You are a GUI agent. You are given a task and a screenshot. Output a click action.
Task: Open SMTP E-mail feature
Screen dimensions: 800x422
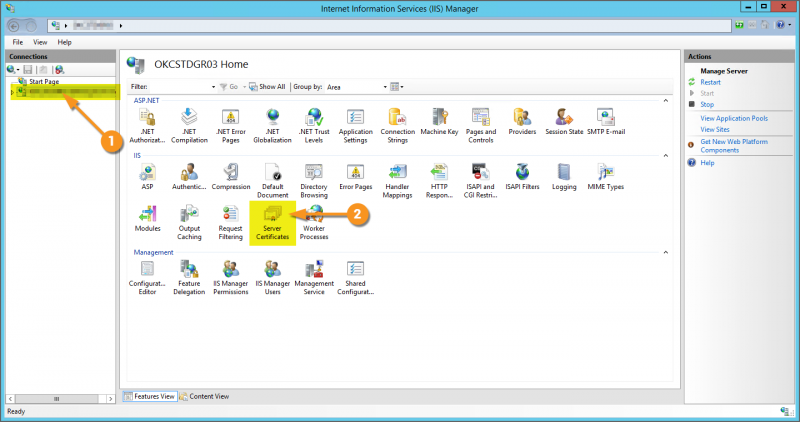pyautogui.click(x=606, y=121)
